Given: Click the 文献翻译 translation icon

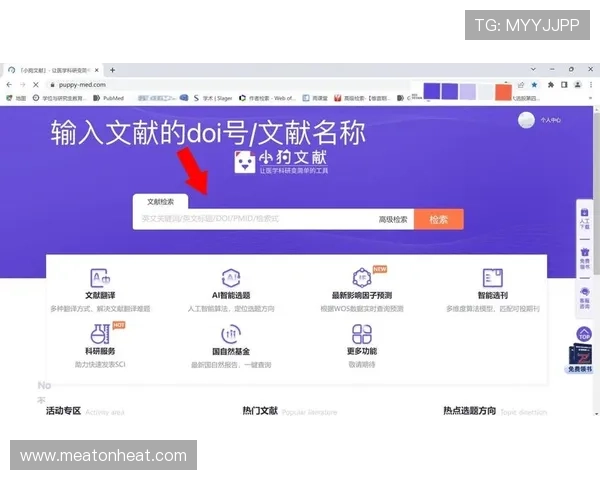Looking at the screenshot, I should click(x=100, y=278).
